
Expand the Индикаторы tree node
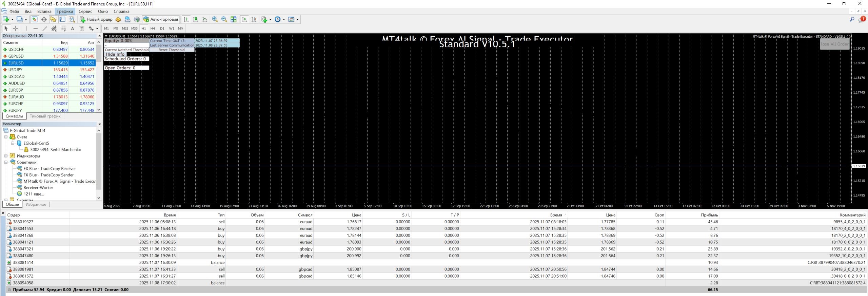[6, 156]
